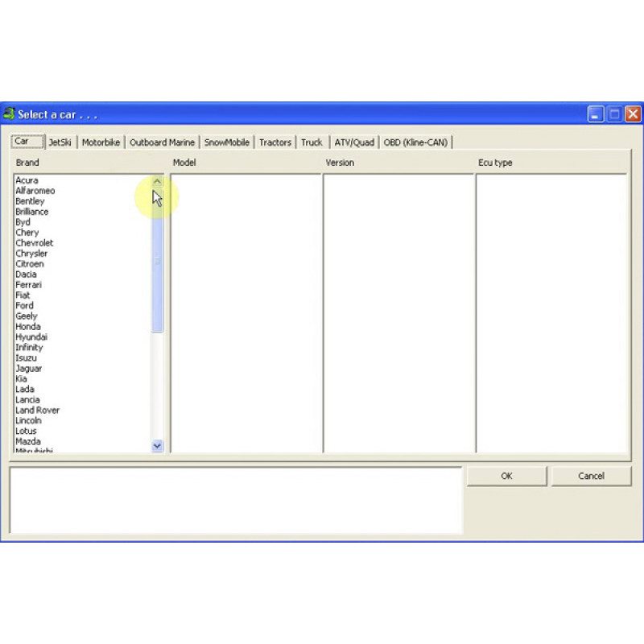Switch to the SnowMobile tab
The width and height of the screenshot is (644, 644).
[226, 141]
